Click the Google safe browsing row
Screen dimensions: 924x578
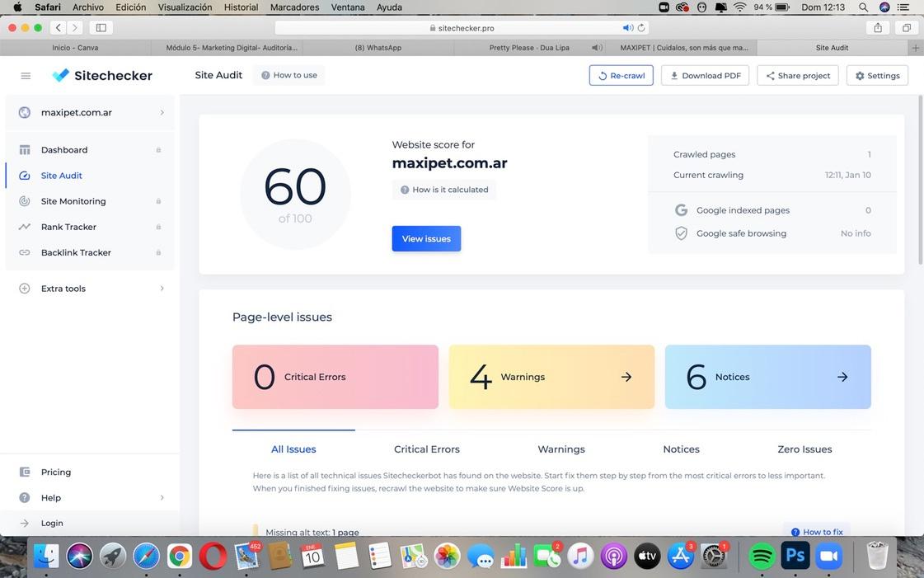(772, 233)
